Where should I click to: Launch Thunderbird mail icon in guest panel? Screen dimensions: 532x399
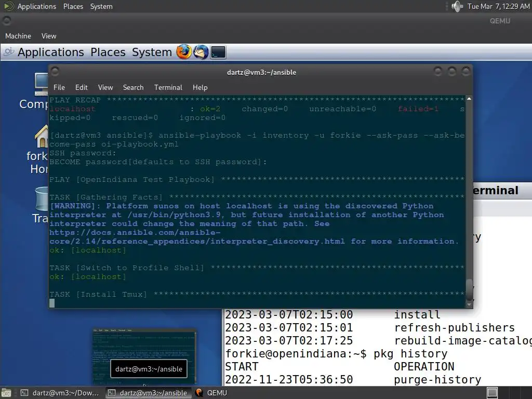tap(201, 52)
